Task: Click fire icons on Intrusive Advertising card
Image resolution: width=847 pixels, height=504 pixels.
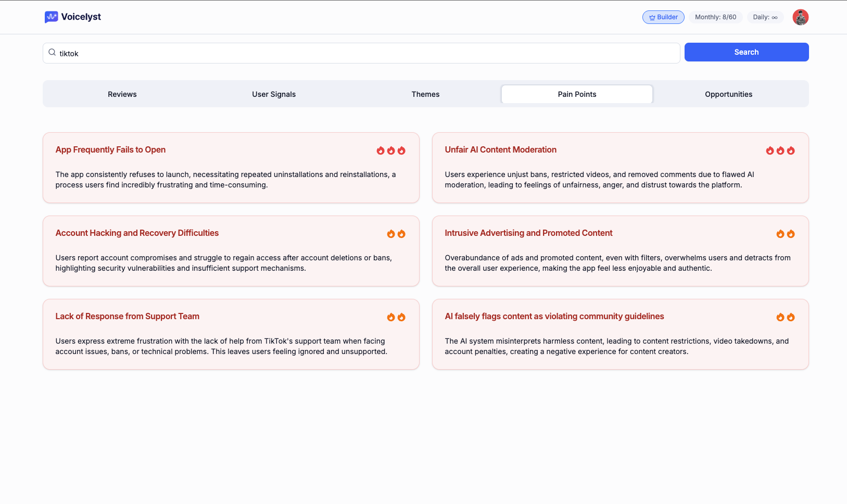Action: pos(786,234)
